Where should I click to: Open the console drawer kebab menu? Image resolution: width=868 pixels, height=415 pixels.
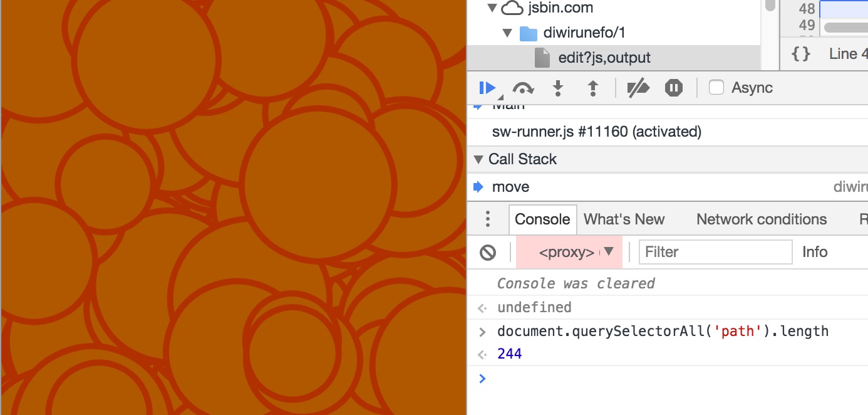pos(488,219)
